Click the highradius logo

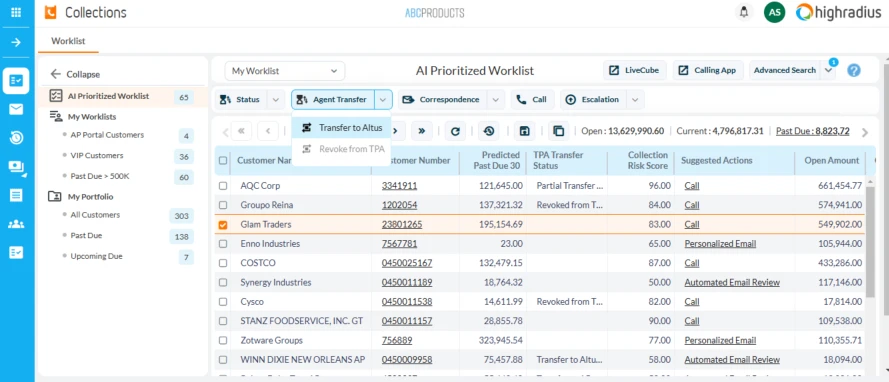tap(838, 12)
